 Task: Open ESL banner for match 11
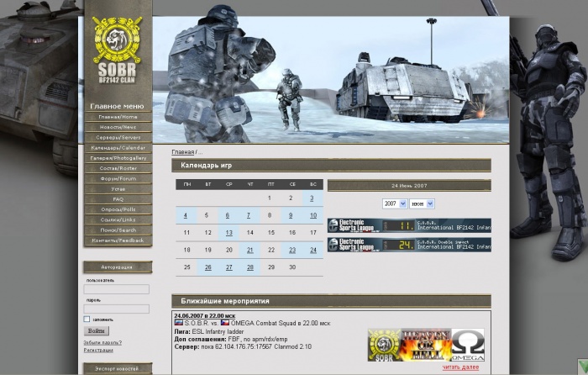pos(409,225)
